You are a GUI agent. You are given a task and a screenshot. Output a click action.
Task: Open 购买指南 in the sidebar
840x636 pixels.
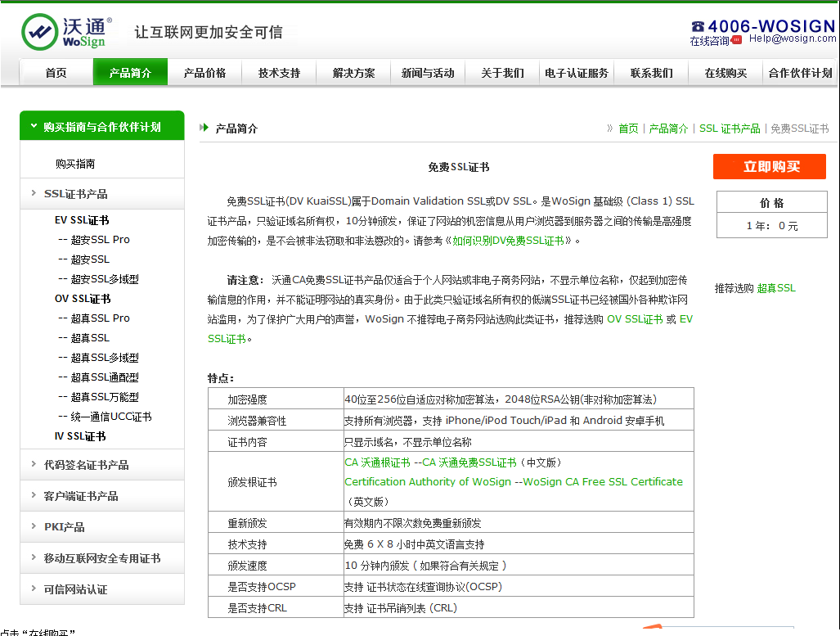pyautogui.click(x=75, y=164)
